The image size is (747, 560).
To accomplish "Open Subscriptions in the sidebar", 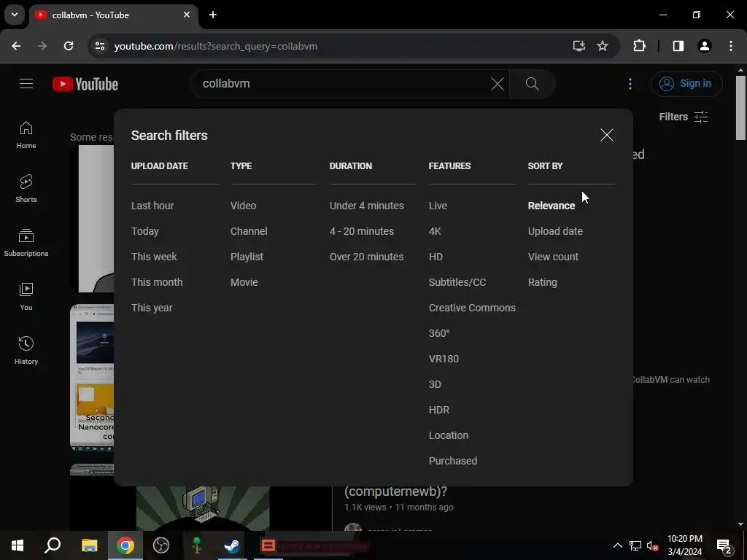I will pyautogui.click(x=26, y=243).
